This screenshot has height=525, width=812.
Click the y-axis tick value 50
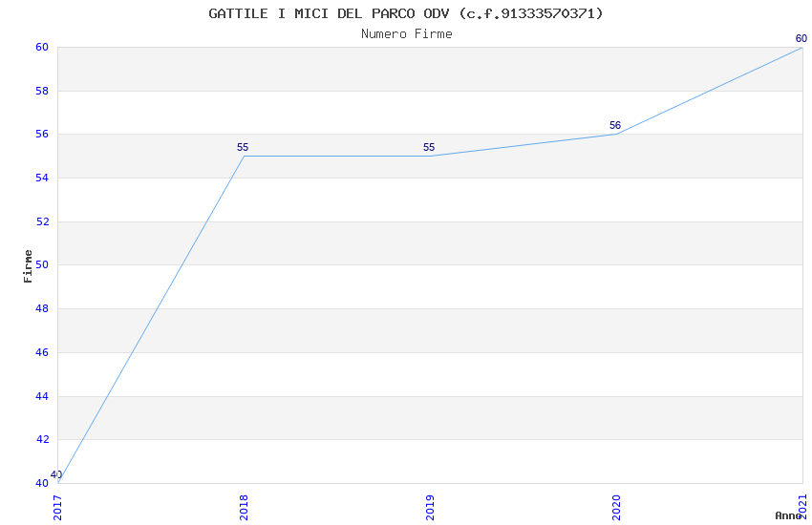tap(42, 265)
